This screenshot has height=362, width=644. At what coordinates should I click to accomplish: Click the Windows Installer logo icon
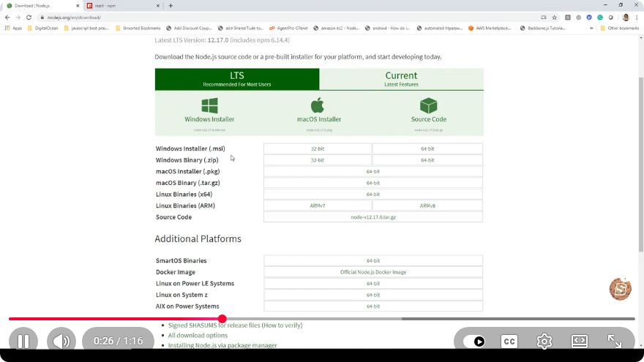[209, 105]
